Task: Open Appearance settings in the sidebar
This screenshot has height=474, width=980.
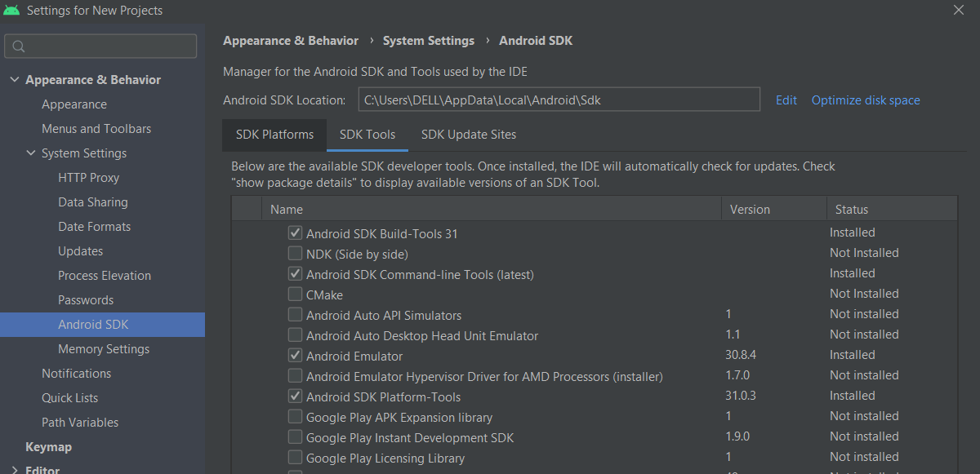Action: coord(74,104)
